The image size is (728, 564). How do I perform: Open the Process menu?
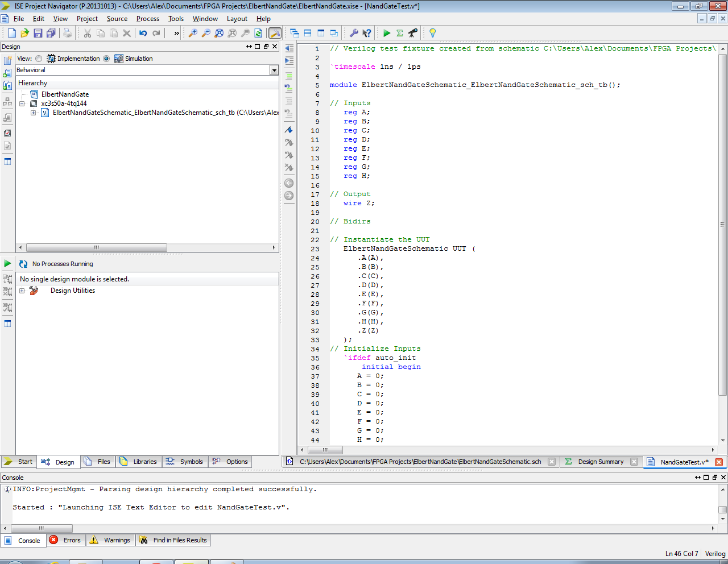click(147, 19)
